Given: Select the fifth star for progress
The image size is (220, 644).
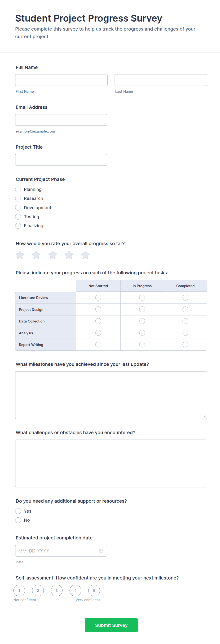Looking at the screenshot, I should [85, 255].
